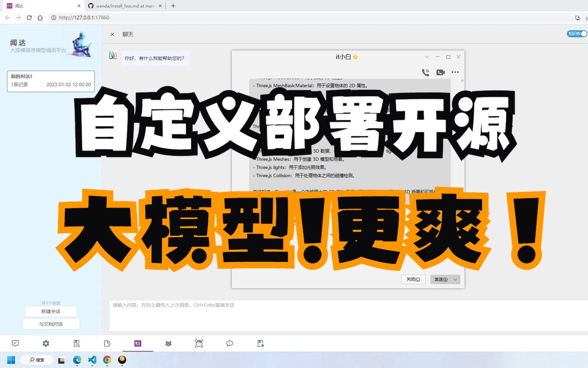The width and height of the screenshot is (588, 368).
Task: Toggle the 知识库 switch
Action: pyautogui.click(x=577, y=33)
